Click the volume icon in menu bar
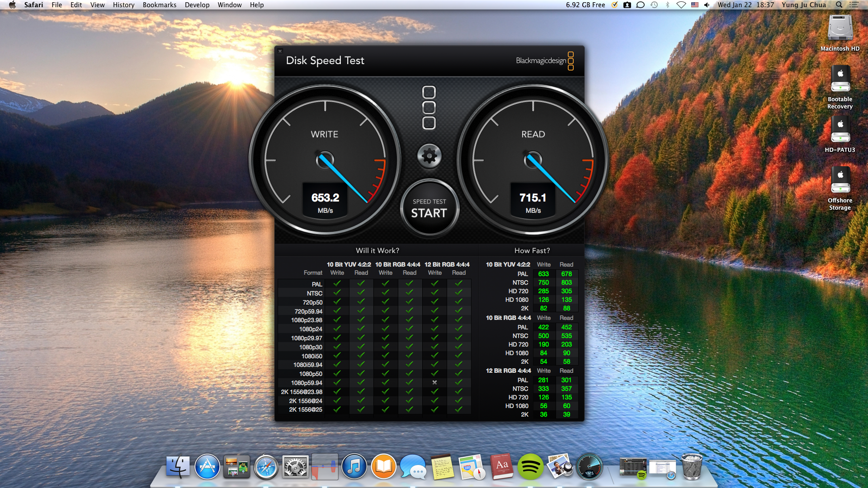The width and height of the screenshot is (868, 488). [707, 5]
